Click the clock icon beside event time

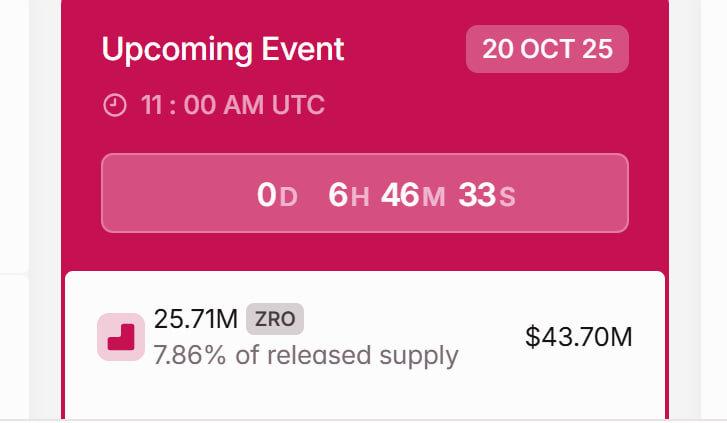(x=115, y=105)
